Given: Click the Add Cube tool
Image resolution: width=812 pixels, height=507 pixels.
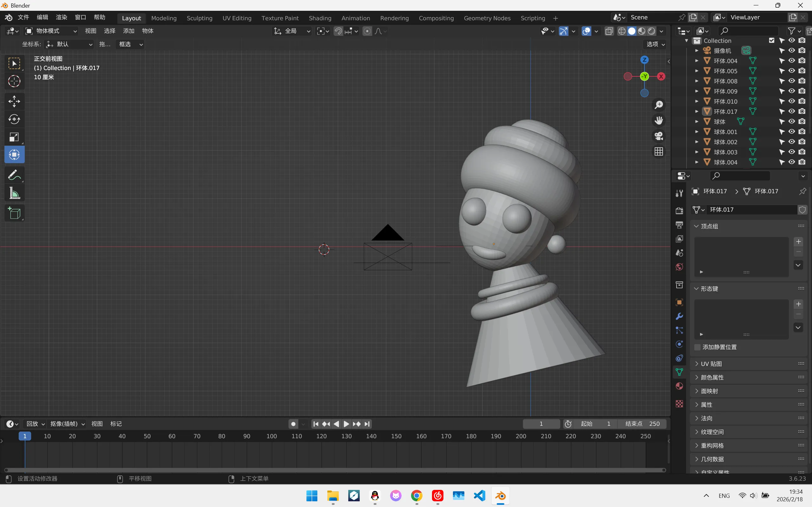Looking at the screenshot, I should (14, 213).
